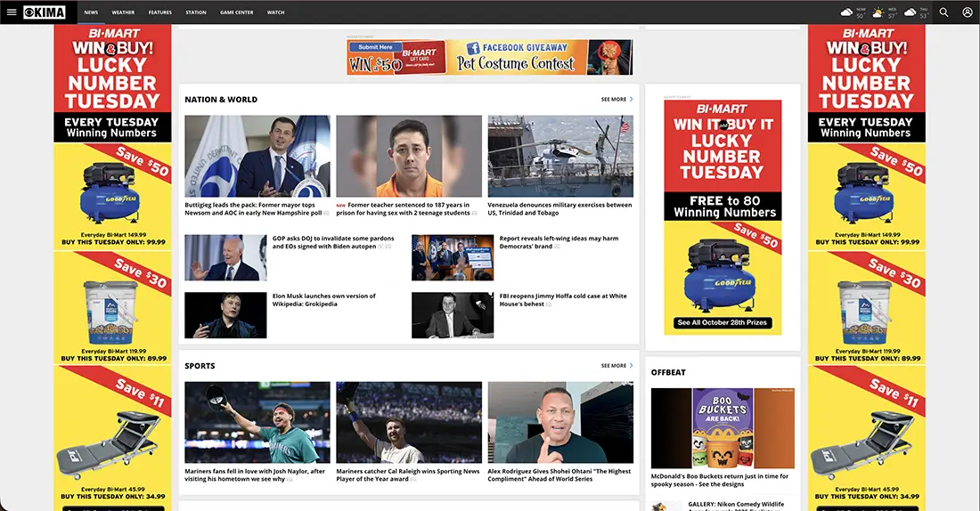980x511 pixels.
Task: Open Nikon Comedy Wildlife gallery link
Action: [736, 505]
